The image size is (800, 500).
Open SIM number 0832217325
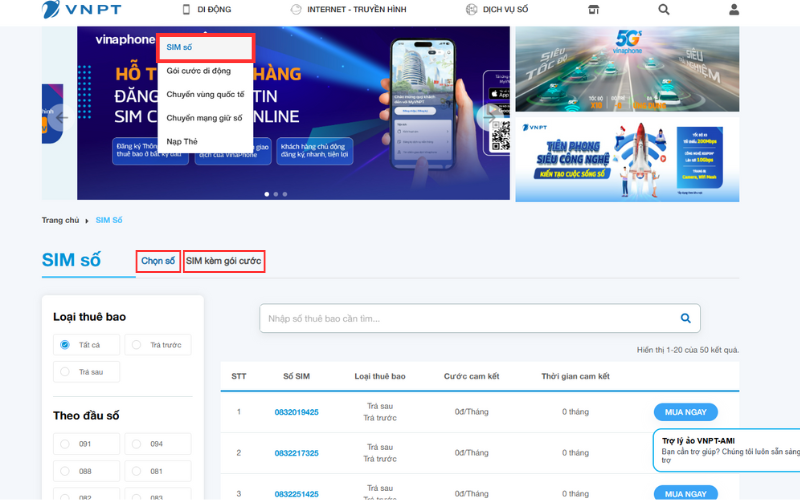coord(296,453)
